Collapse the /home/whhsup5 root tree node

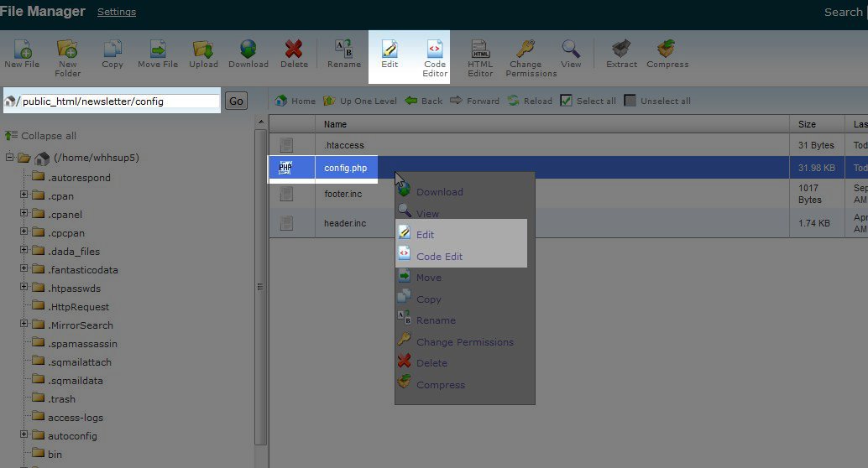tap(9, 158)
